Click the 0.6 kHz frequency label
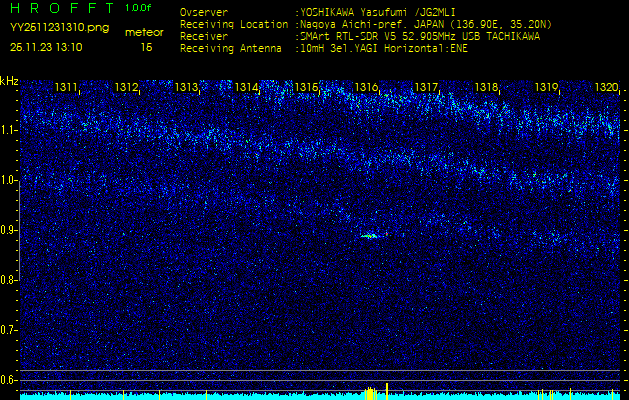 click(9, 379)
